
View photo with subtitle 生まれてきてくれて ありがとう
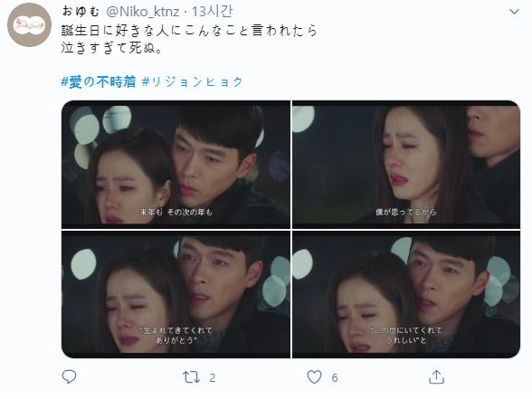click(x=176, y=295)
